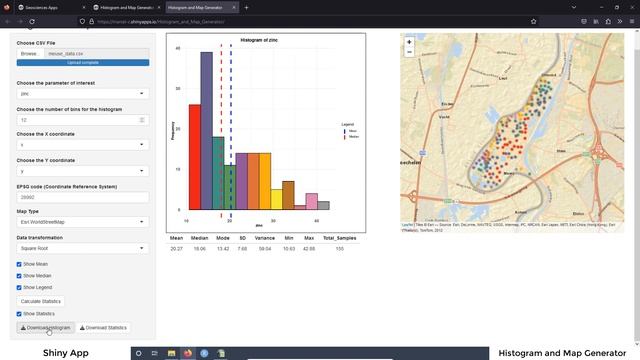This screenshot has height=360, width=640.
Task: Open File Explorer from the taskbar
Action: [x=171, y=353]
